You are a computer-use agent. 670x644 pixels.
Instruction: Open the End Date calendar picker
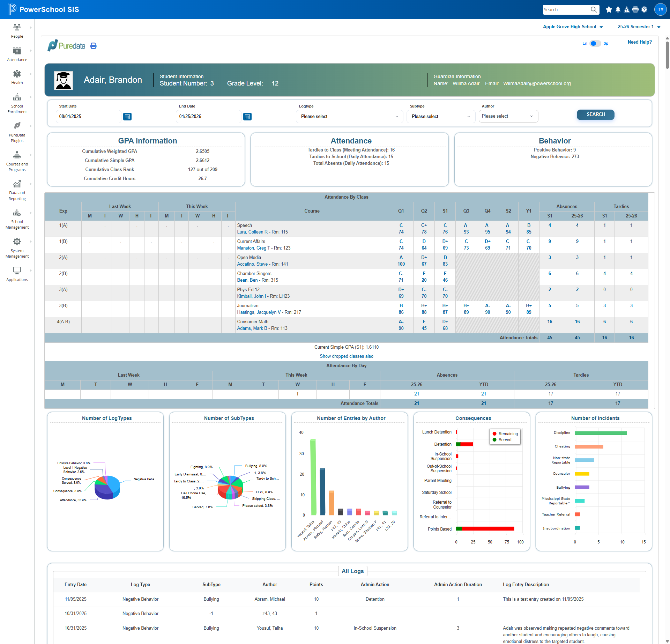pyautogui.click(x=247, y=117)
